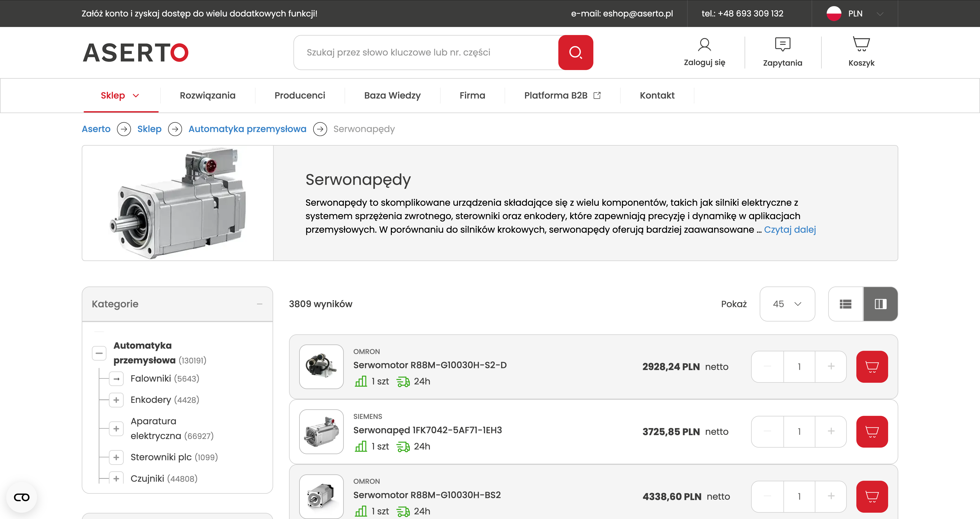Add Serwonapęd 1FK7042-5AF71-1EH3 to cart

pos(872,432)
